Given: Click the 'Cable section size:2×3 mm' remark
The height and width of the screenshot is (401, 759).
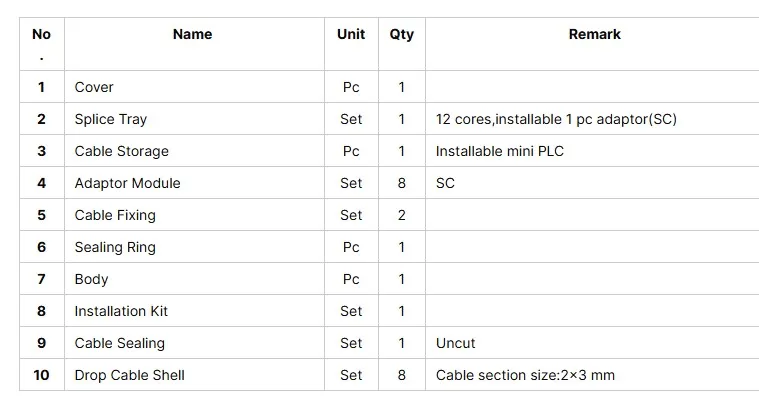Looking at the screenshot, I should tap(525, 375).
